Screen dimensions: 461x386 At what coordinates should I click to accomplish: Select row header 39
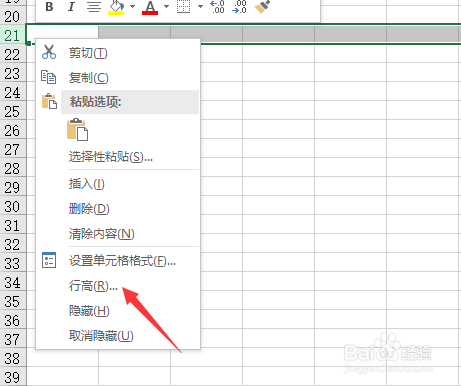coord(13,377)
